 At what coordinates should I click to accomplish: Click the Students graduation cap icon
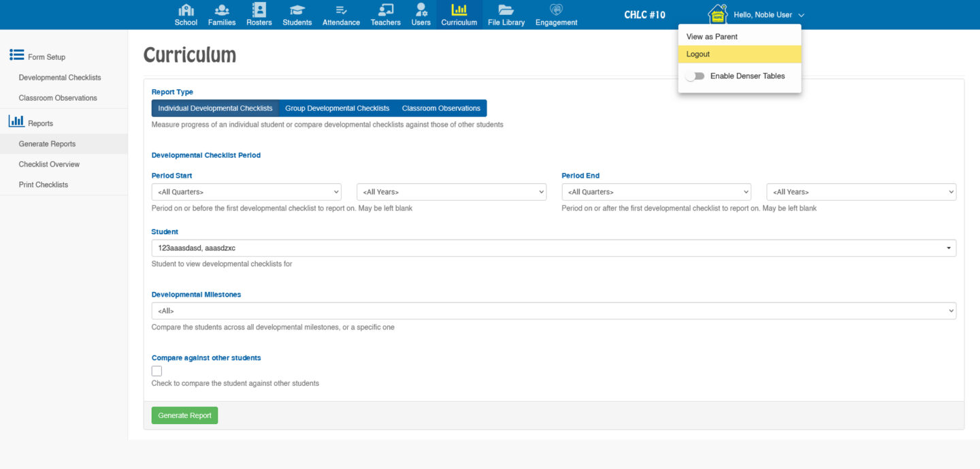point(297,10)
